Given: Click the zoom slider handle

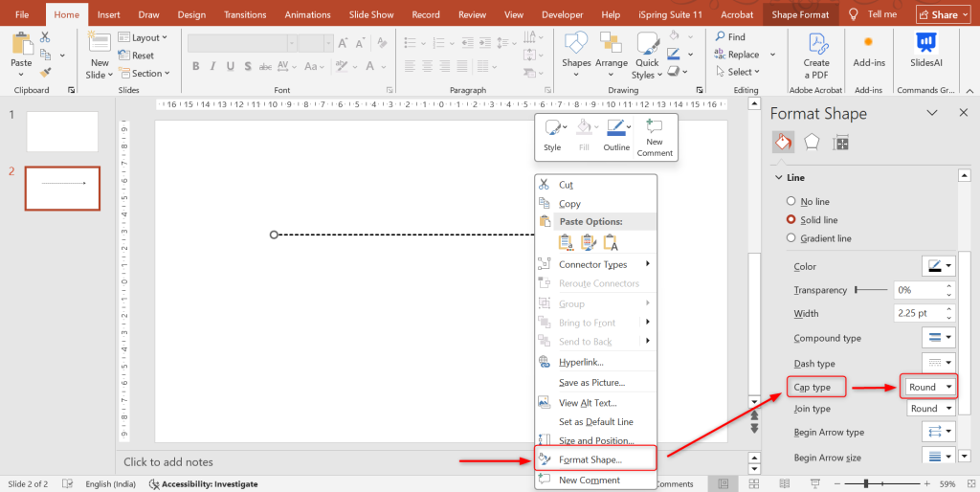Looking at the screenshot, I should (x=866, y=484).
